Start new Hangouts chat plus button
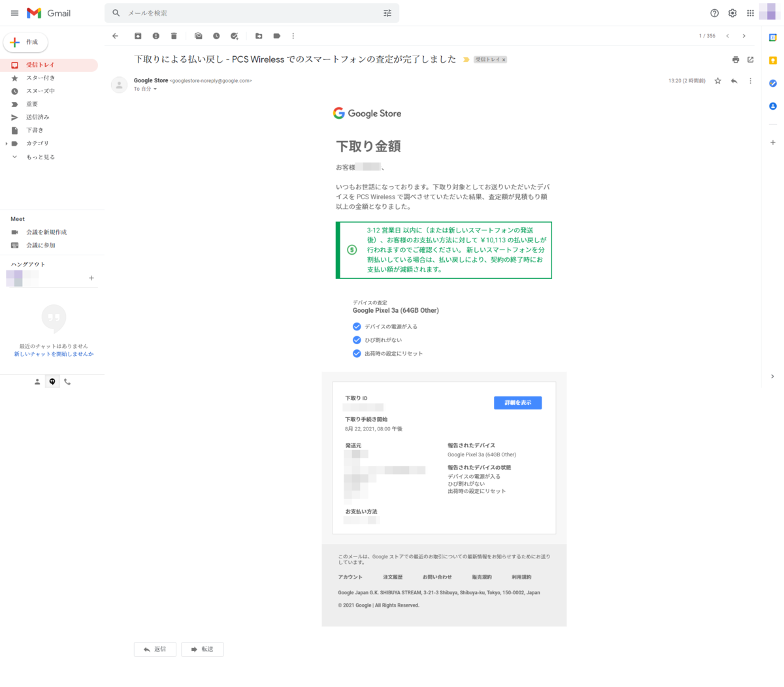Viewport: 784px width, 687px height. (91, 278)
